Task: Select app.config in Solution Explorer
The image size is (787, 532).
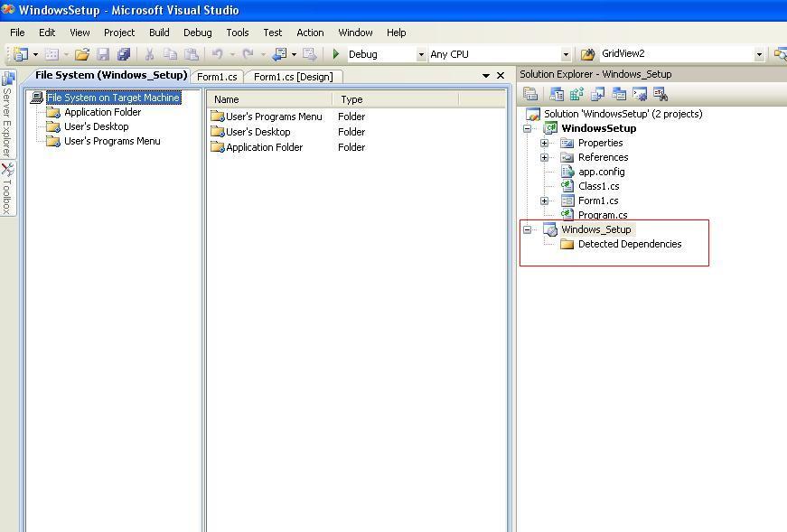Action: pyautogui.click(x=601, y=172)
